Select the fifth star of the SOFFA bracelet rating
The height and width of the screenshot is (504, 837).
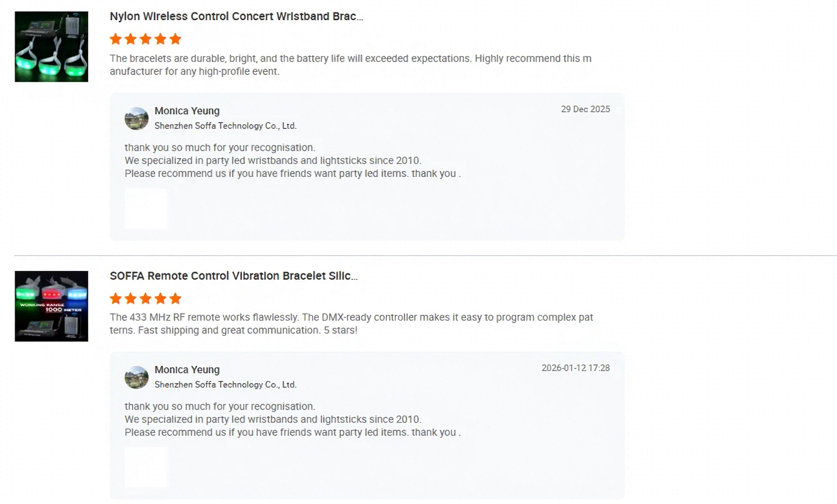pos(175,299)
